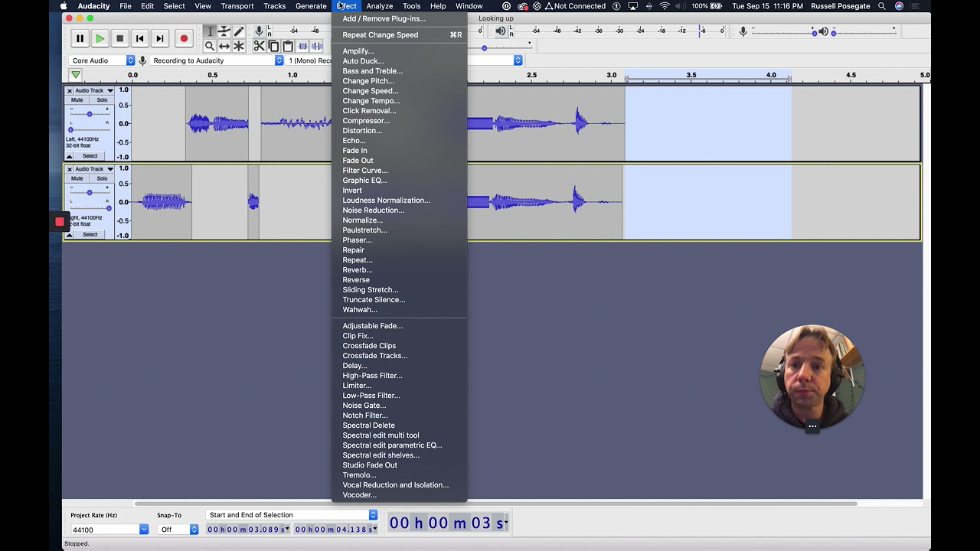Screen dimensions: 980x551
Task: Close the first Audio Track with X
Action: [69, 90]
